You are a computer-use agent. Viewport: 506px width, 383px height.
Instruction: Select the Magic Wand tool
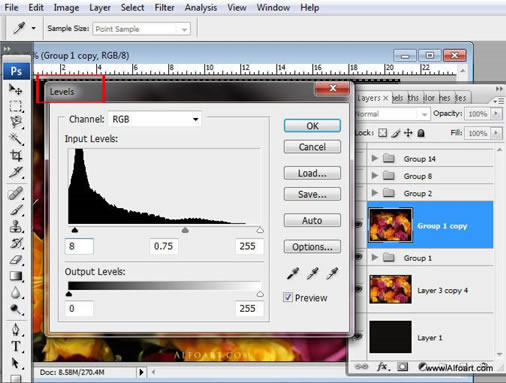[15, 139]
